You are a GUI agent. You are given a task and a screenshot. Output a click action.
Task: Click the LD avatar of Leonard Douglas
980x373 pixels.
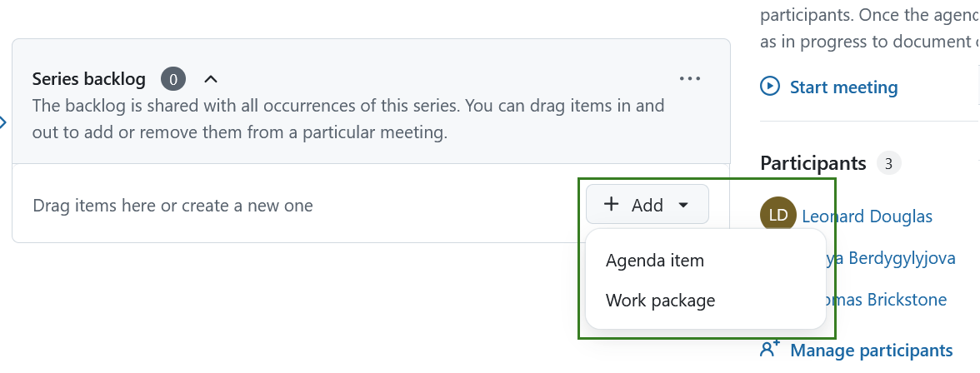778,216
